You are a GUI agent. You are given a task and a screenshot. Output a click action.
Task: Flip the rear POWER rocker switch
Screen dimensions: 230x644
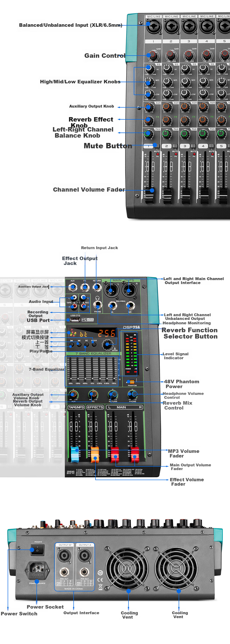(x=37, y=550)
